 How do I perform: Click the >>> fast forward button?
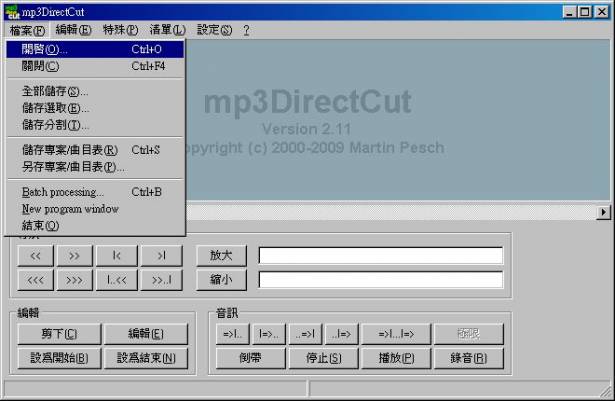pos(75,280)
